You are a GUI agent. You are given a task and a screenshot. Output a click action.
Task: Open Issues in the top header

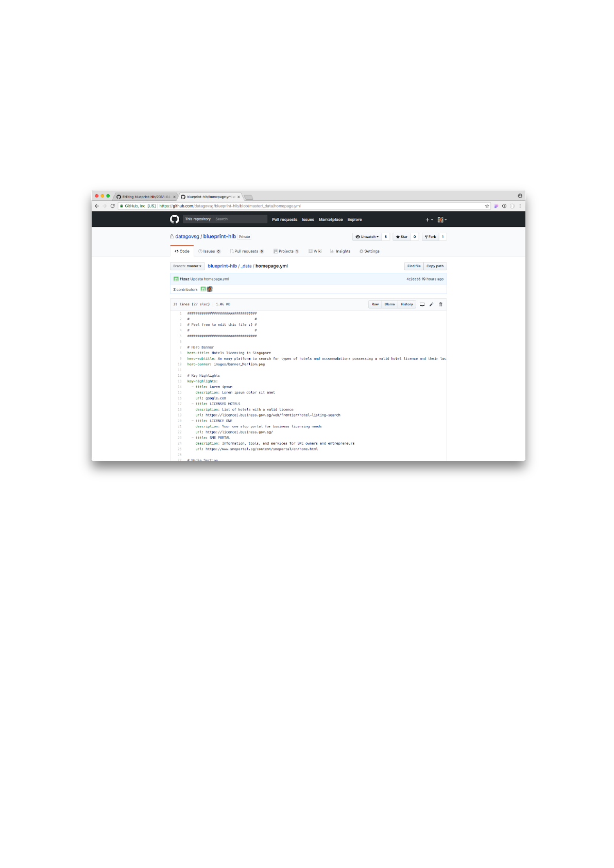coord(308,220)
